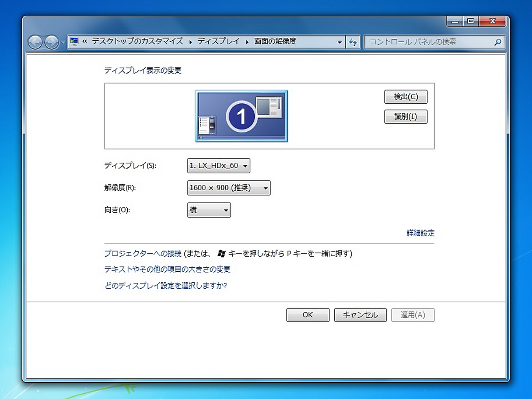The width and height of the screenshot is (532, 399).
Task: Open the 解像度 1600 × 900 dropdown
Action: coord(229,188)
